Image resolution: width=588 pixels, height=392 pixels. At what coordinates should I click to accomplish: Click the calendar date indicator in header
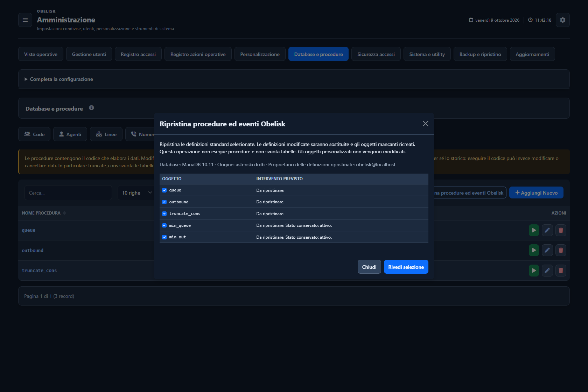tap(494, 20)
